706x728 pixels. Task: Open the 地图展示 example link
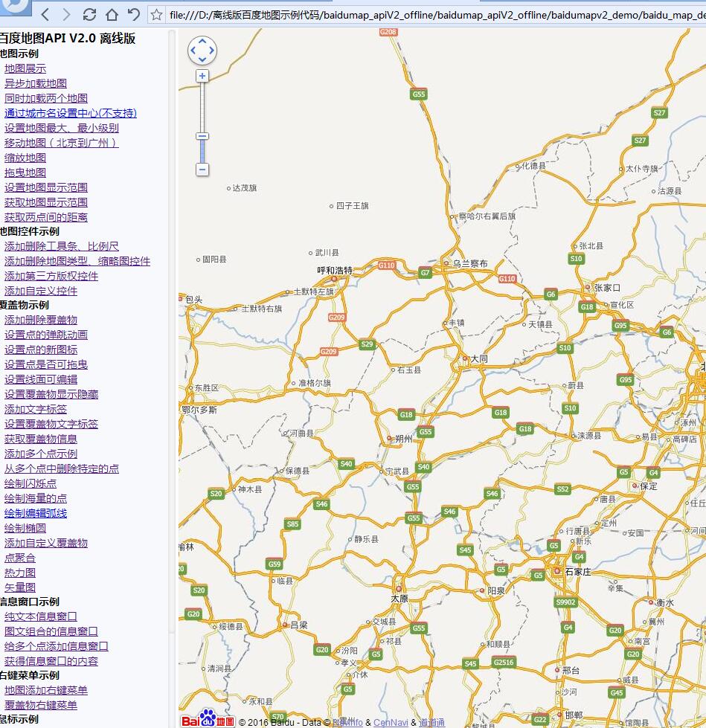(x=25, y=68)
